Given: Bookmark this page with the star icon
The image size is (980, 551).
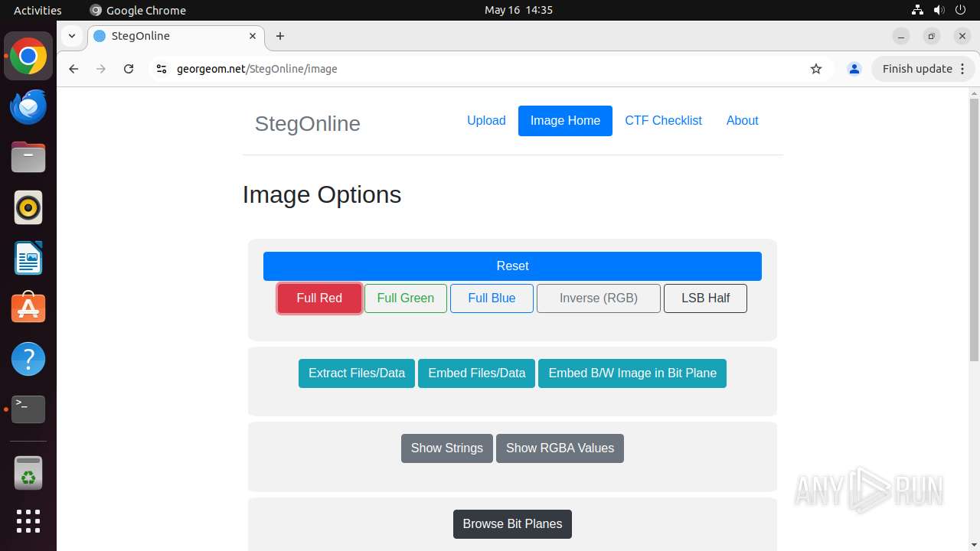Looking at the screenshot, I should tap(816, 69).
